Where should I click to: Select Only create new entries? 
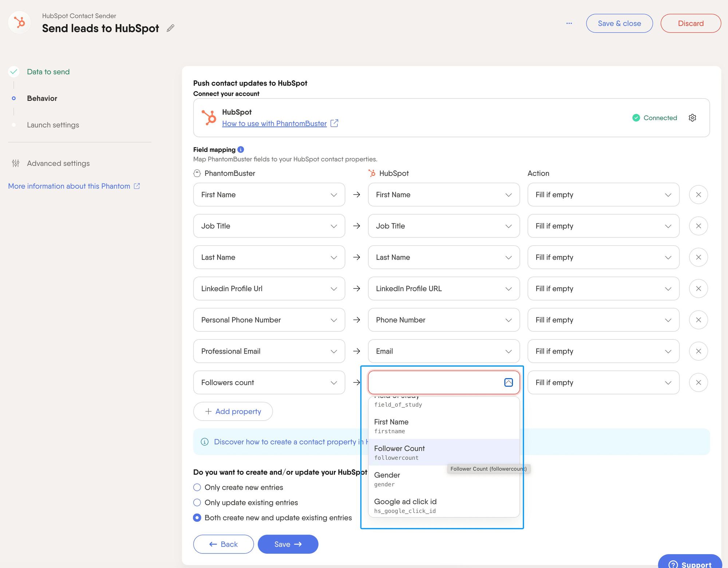point(197,487)
